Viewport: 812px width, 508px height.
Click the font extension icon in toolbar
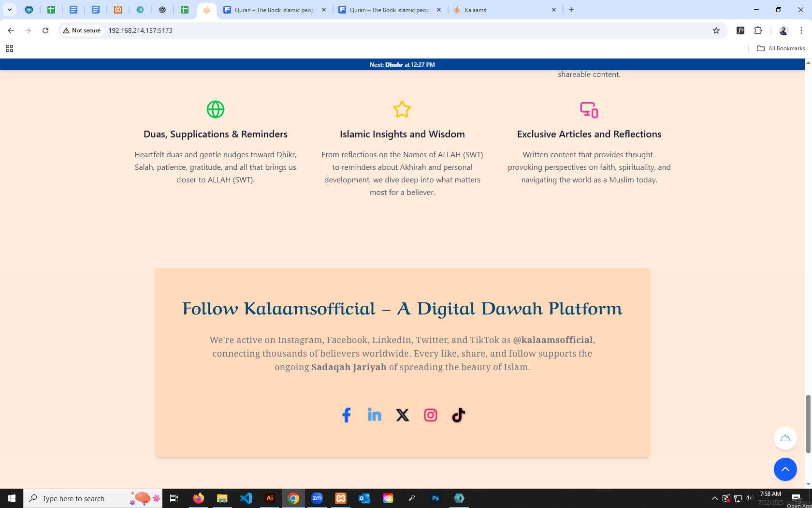(x=740, y=30)
